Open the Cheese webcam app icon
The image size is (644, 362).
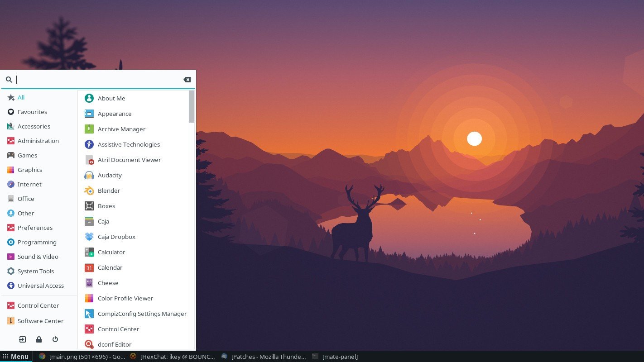(89, 283)
